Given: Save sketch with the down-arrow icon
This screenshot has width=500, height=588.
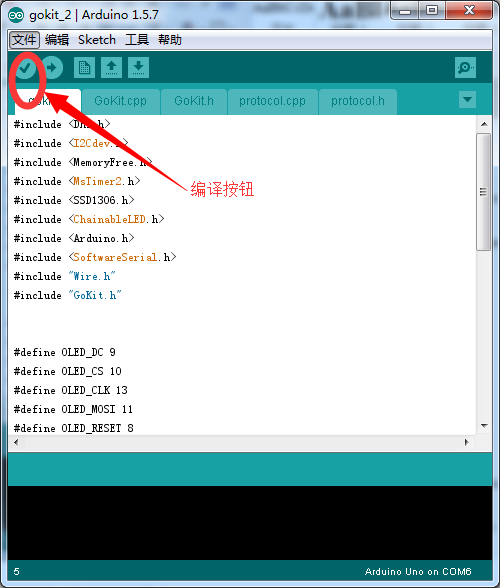Looking at the screenshot, I should tap(138, 68).
